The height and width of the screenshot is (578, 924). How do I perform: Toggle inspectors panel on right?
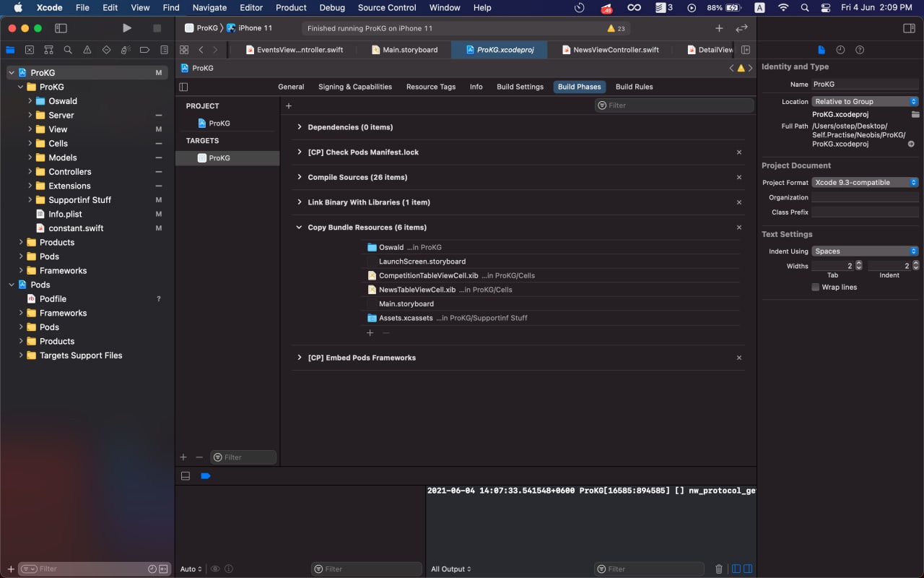(909, 28)
